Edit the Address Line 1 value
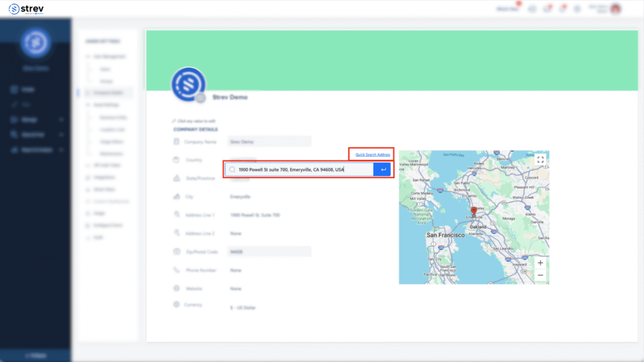Viewport: 644px width, 362px height. click(255, 215)
